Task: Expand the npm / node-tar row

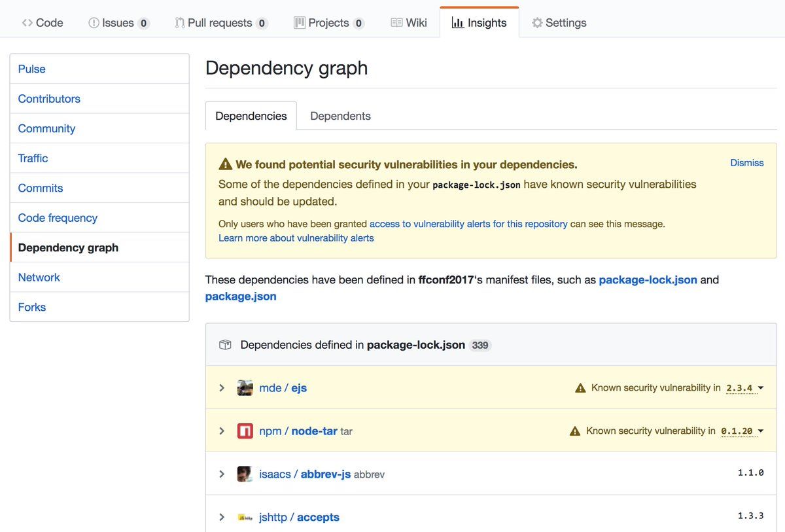Action: click(x=222, y=431)
